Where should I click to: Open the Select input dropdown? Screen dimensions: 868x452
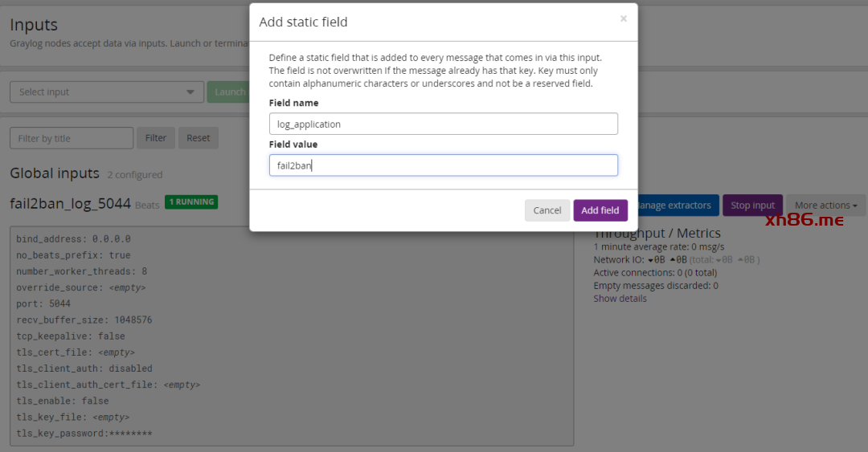click(106, 92)
